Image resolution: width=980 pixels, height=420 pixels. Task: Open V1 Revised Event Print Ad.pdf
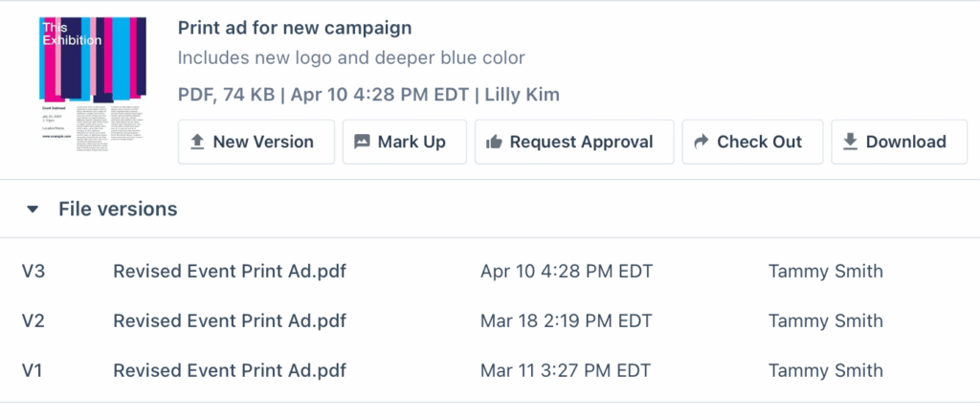(x=230, y=370)
